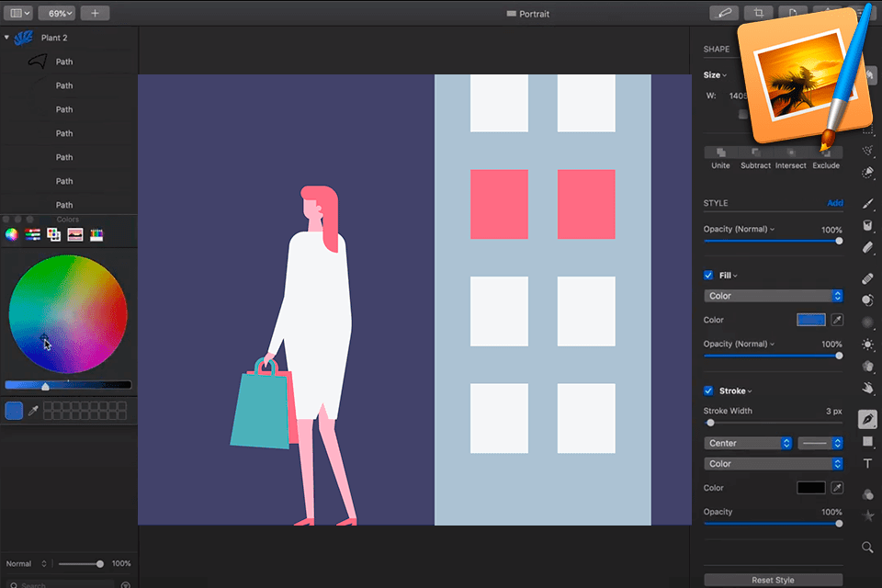Select the Warp hand tool icon
Image resolution: width=882 pixels, height=588 pixels.
click(867, 388)
